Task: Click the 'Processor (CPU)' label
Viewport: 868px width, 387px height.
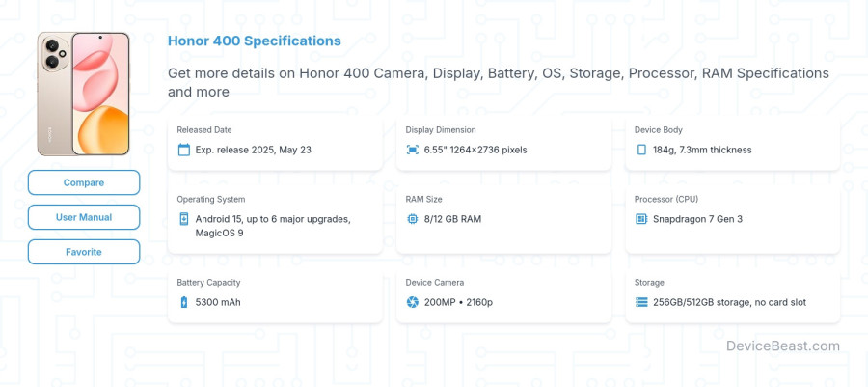Action: pos(665,200)
